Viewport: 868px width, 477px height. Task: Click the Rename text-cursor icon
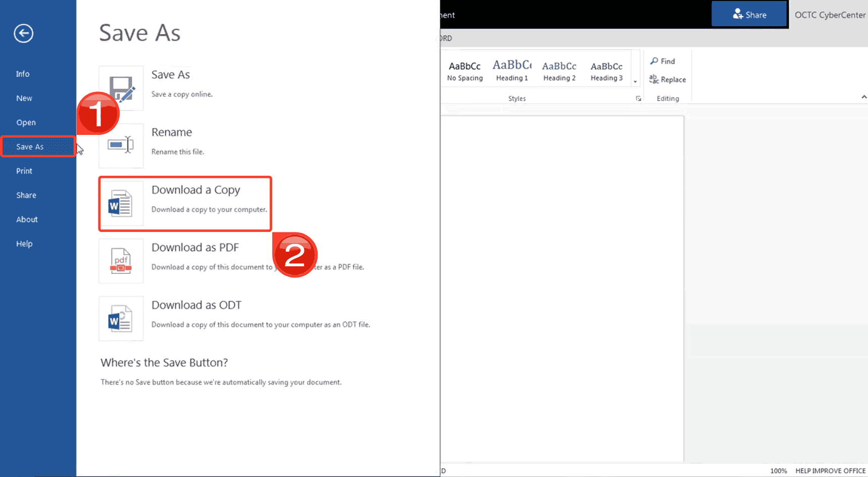click(x=121, y=146)
